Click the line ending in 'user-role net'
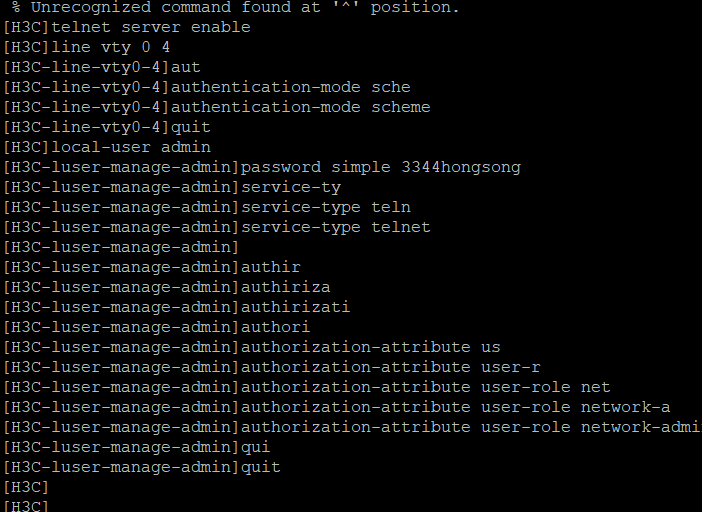 point(425,387)
